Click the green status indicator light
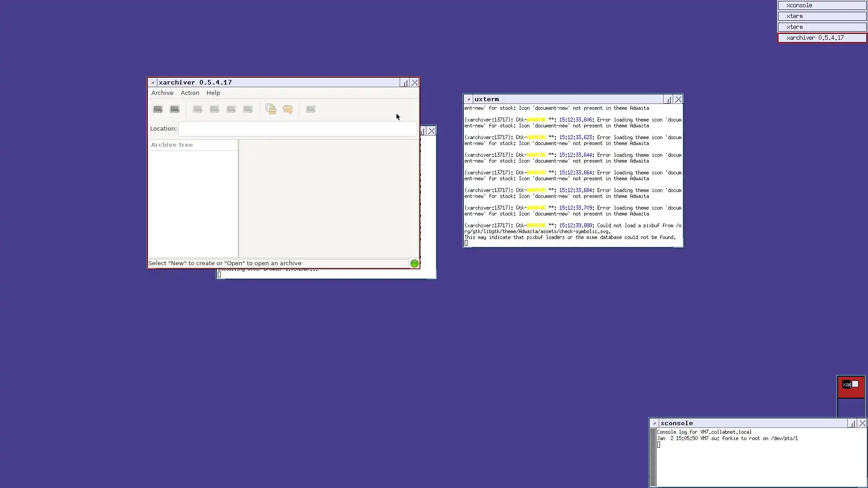 coord(414,263)
